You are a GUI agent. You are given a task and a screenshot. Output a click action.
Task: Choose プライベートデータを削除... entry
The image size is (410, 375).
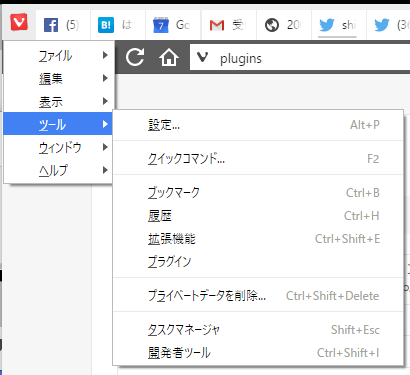258,295
